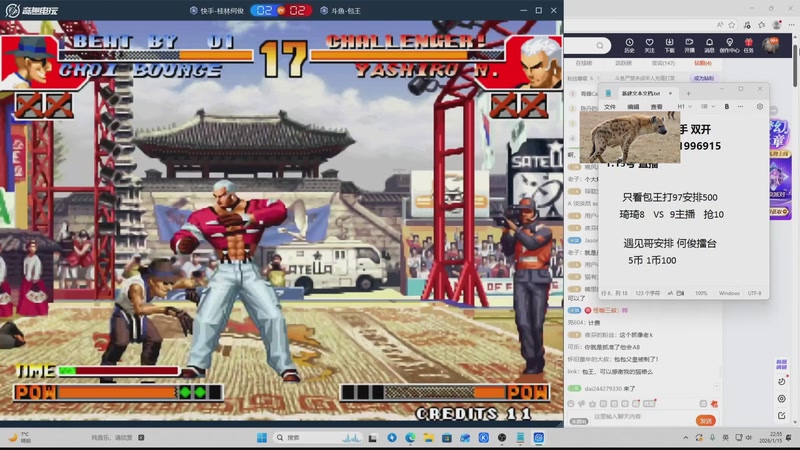Click the search magnifier in Douyu search box

click(600, 45)
